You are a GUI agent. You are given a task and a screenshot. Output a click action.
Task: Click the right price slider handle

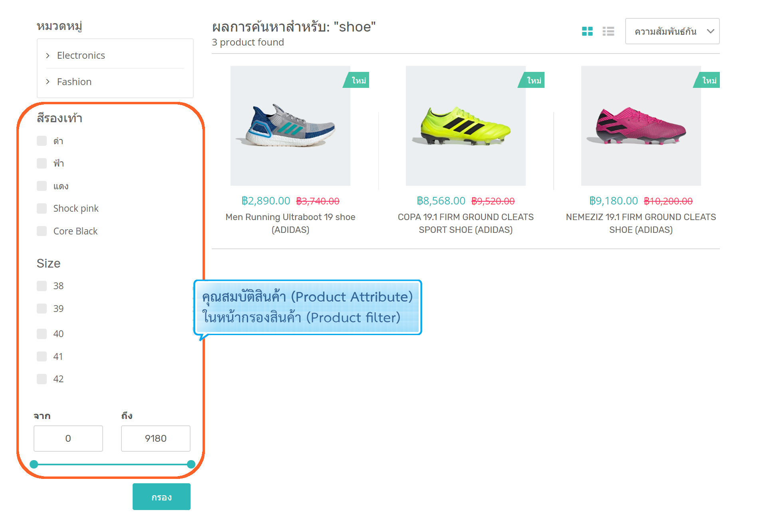pyautogui.click(x=191, y=464)
